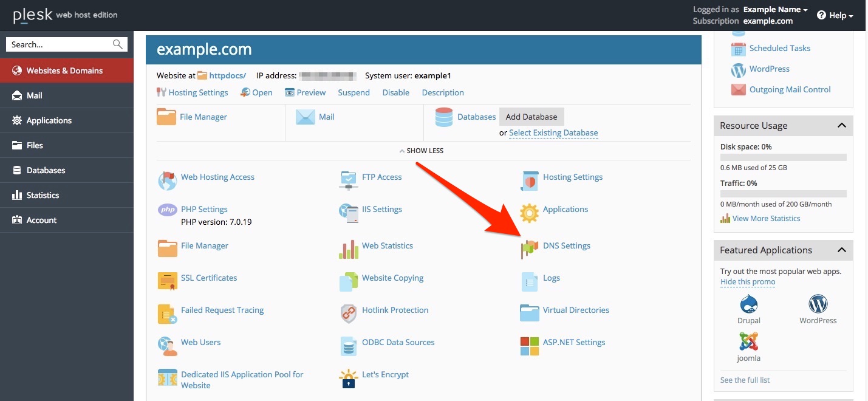Image resolution: width=868 pixels, height=401 pixels.
Task: Click the Dedicated IIS Application Pool icon
Action: pyautogui.click(x=167, y=378)
